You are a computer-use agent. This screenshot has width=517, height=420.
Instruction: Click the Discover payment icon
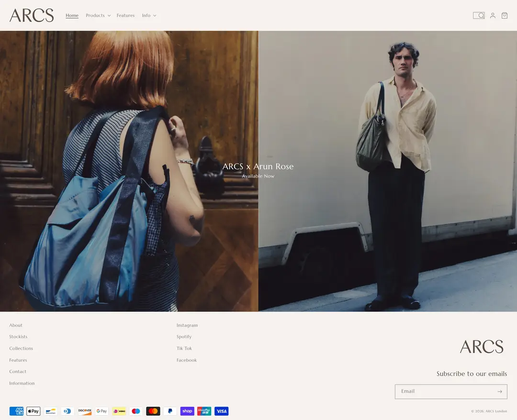[85, 411]
